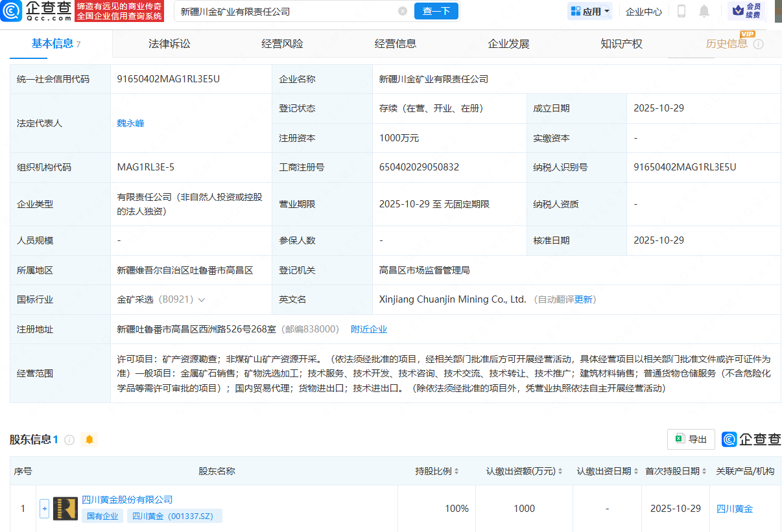The height and width of the screenshot is (532, 782).
Task: Open the 应用 dropdown menu
Action: pos(589,11)
